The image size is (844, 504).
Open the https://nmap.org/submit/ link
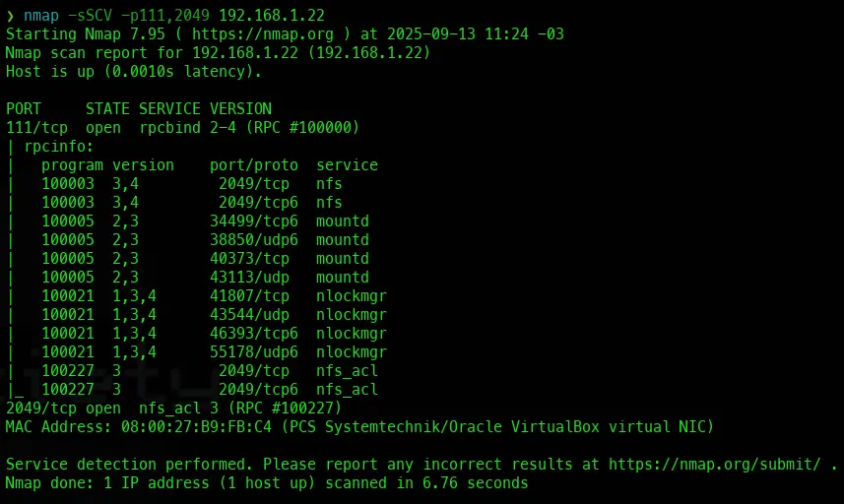[x=719, y=465]
